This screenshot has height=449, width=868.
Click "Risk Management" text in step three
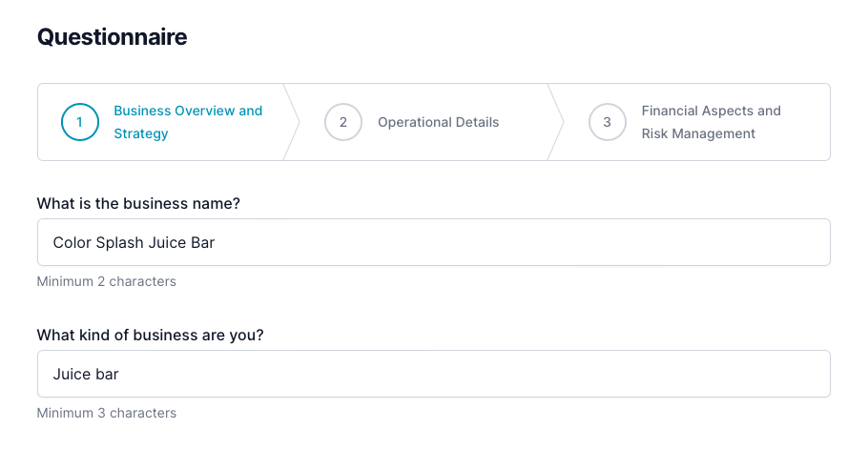coord(698,133)
